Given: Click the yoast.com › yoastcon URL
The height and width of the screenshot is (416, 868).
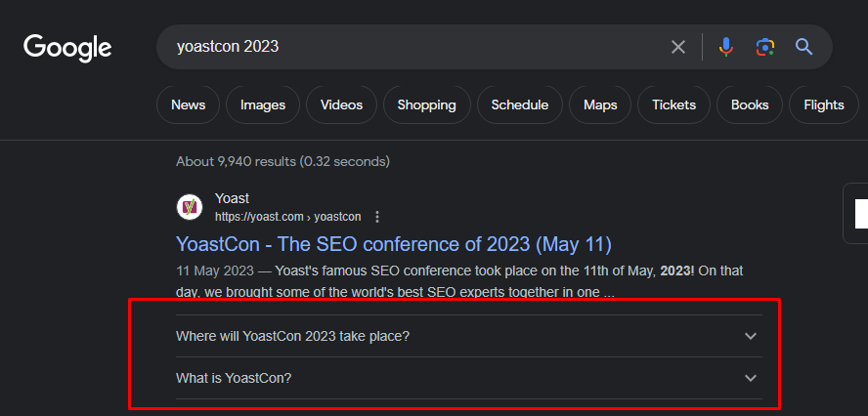Looking at the screenshot, I should point(287,217).
